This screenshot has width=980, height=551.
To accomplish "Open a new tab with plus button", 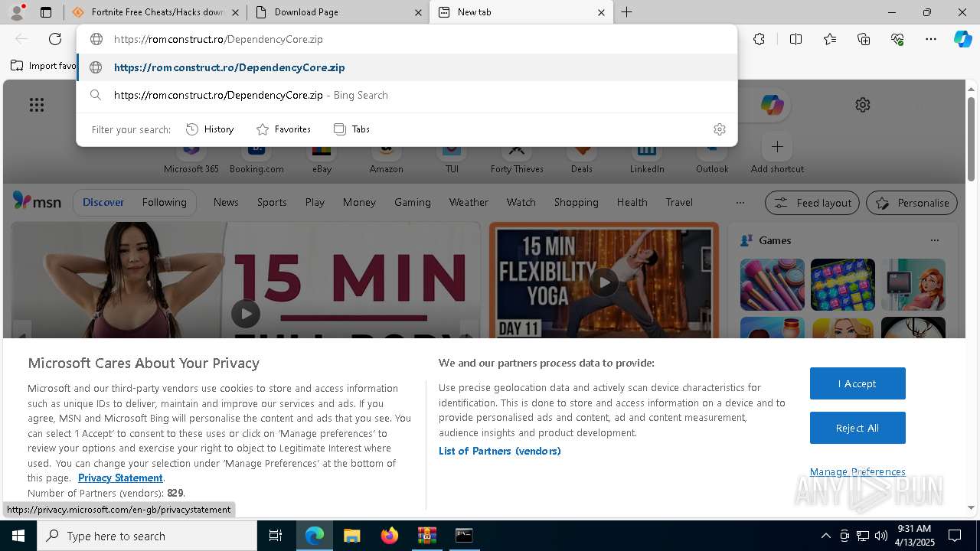I will coord(626,12).
